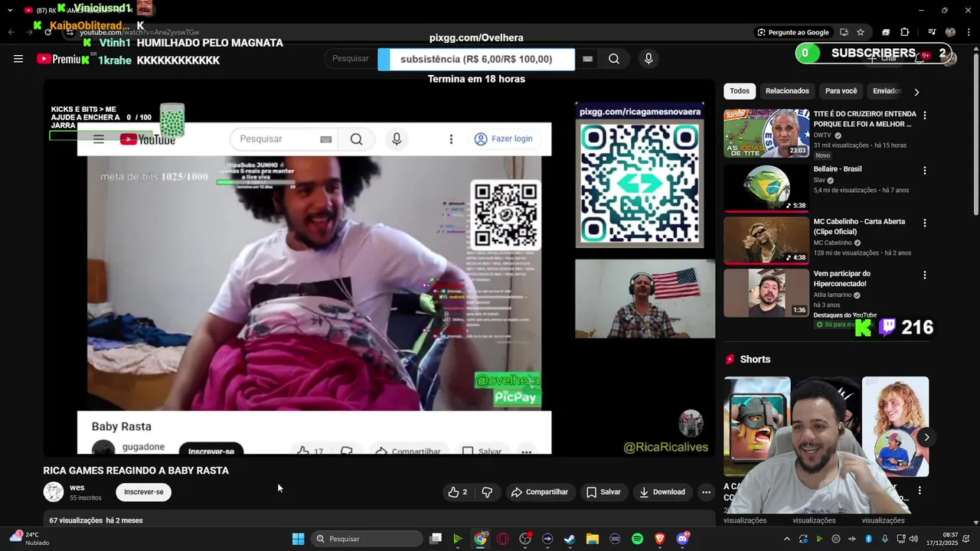980x551 pixels.
Task: Open the on-screen keyboard icon in search bar
Action: (587, 59)
